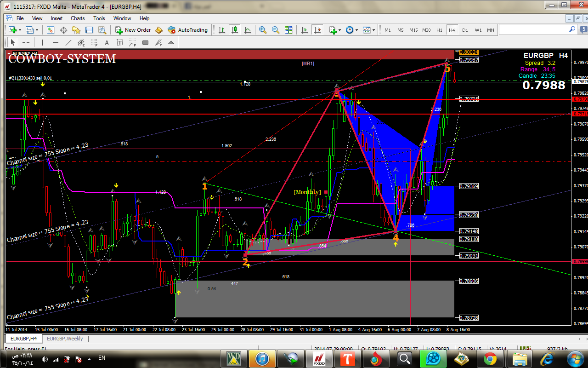
Task: Open the Charts menu
Action: pyautogui.click(x=78, y=18)
